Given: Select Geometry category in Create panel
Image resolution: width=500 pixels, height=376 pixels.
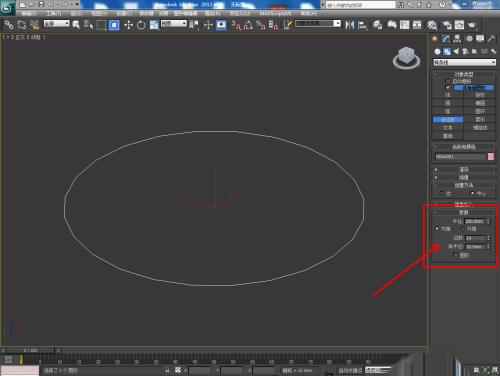Looking at the screenshot, I should 437,51.
